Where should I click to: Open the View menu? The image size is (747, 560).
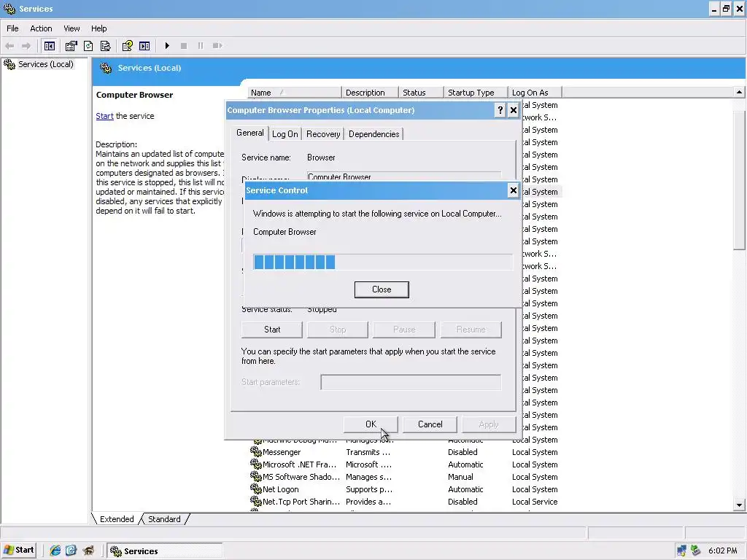point(71,28)
